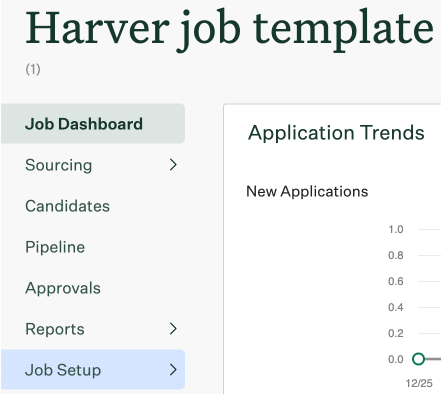Select the 12/25 data point circle
The width and height of the screenshot is (441, 394).
pos(418,359)
